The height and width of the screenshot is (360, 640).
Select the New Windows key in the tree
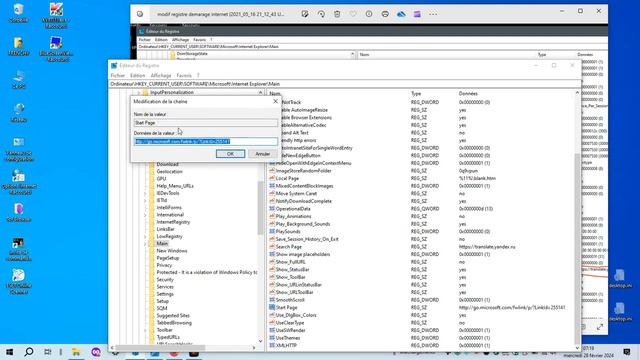[172, 251]
